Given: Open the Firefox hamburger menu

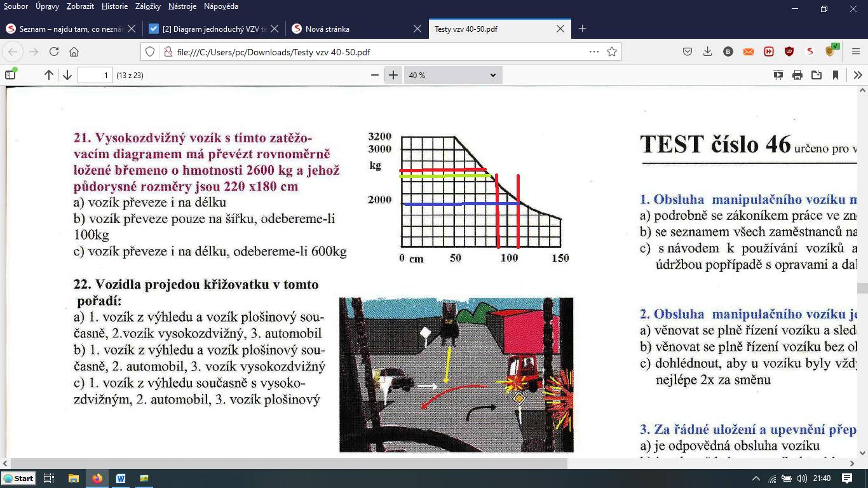Looking at the screenshot, I should [855, 51].
